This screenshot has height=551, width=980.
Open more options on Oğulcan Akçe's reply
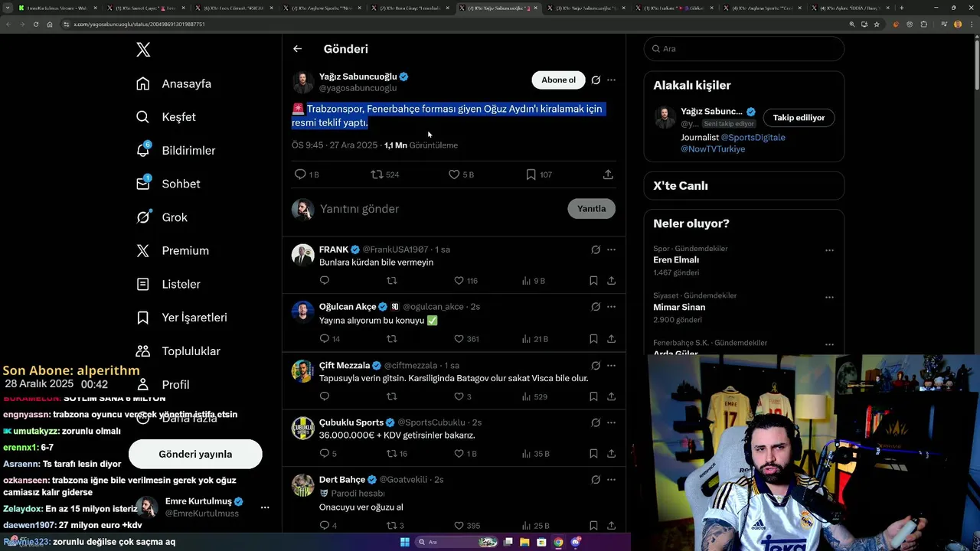[611, 307]
